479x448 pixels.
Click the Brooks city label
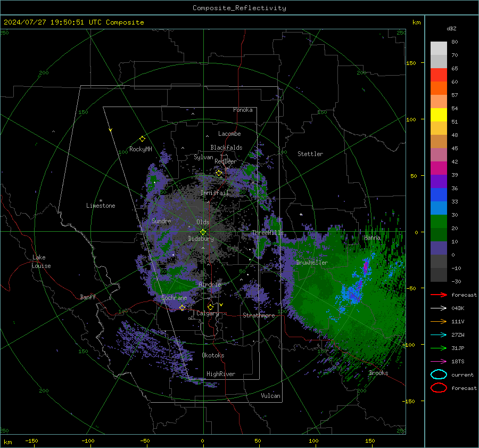click(378, 373)
